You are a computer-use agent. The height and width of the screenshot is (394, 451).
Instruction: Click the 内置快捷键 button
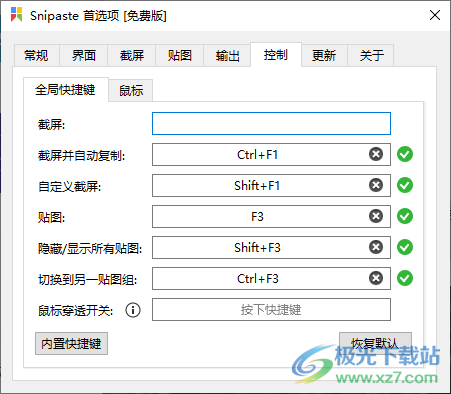click(71, 344)
